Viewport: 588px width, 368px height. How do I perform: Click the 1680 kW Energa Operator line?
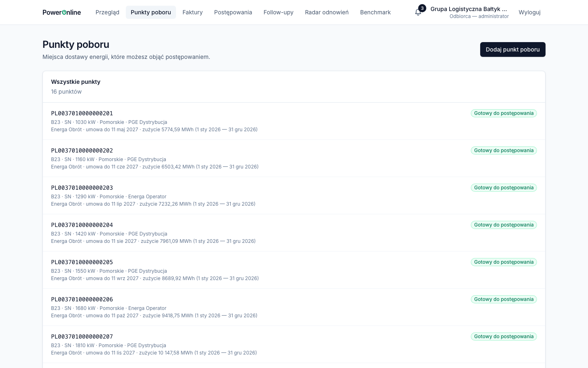coord(109,308)
